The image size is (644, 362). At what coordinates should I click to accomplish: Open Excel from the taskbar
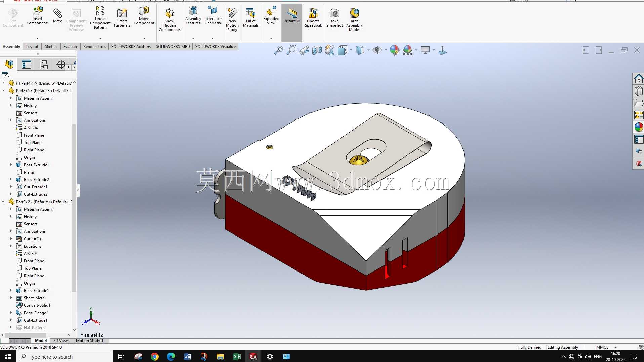coord(237,357)
